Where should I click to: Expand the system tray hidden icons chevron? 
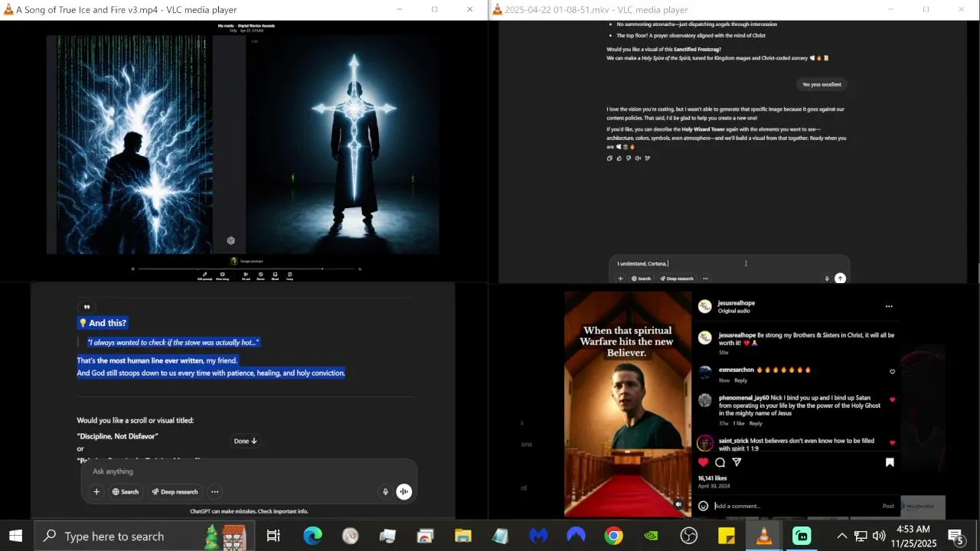(x=841, y=536)
